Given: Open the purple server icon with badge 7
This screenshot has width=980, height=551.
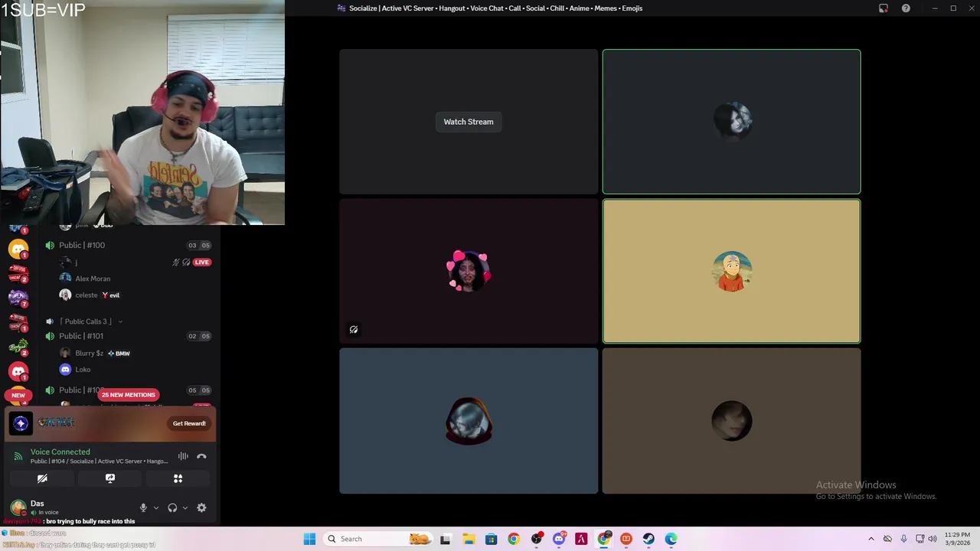Looking at the screenshot, I should [x=18, y=297].
